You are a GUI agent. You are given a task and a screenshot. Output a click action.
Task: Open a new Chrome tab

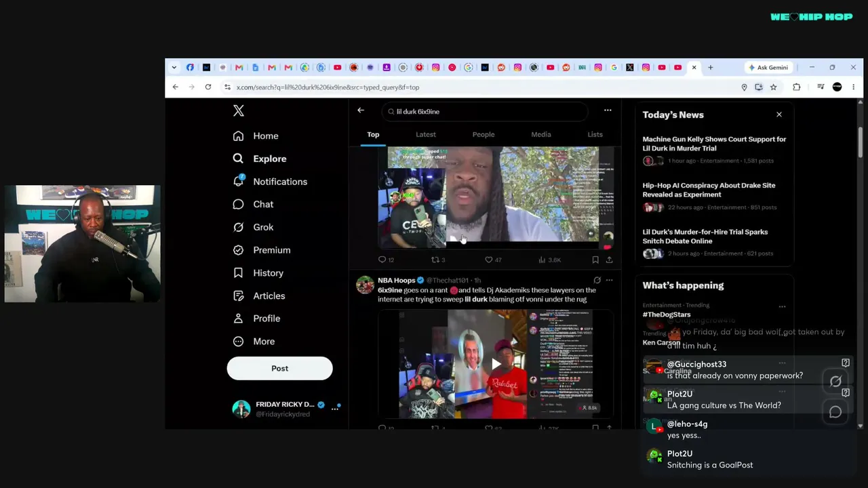tap(710, 67)
